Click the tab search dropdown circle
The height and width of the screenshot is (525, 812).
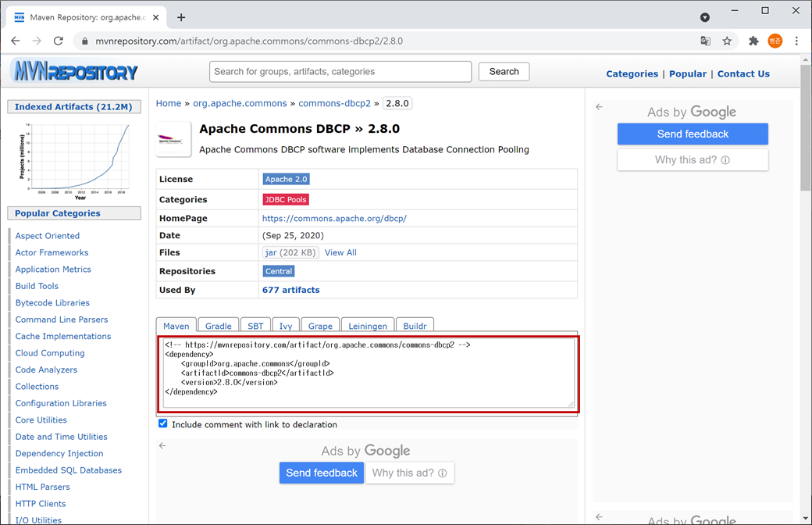(705, 18)
